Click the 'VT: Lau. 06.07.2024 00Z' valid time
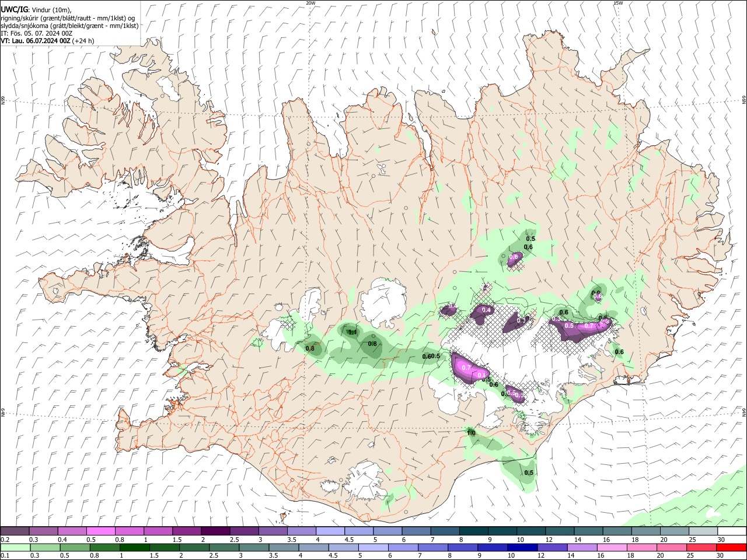Screen dimensions: 747x560 pyautogui.click(x=36, y=41)
